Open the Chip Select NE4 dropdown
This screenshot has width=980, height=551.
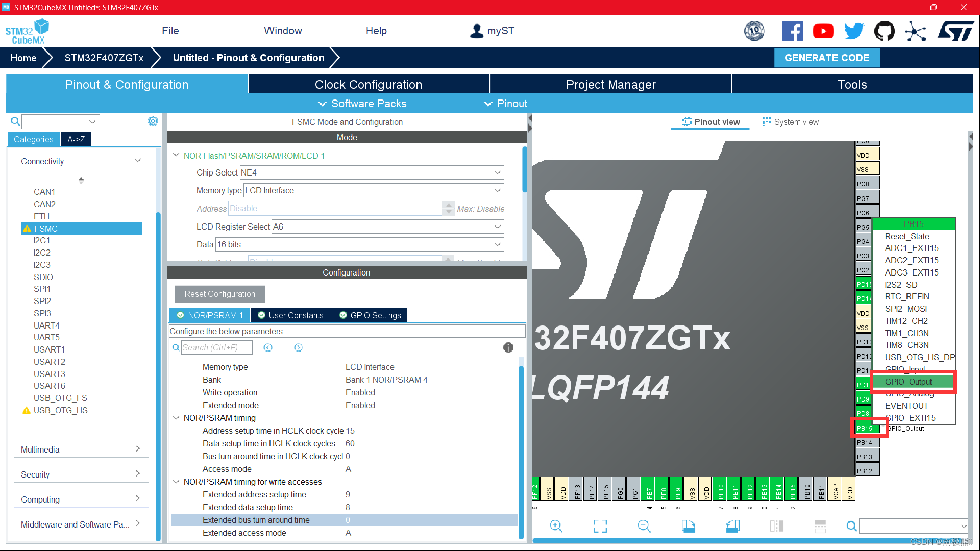497,172
